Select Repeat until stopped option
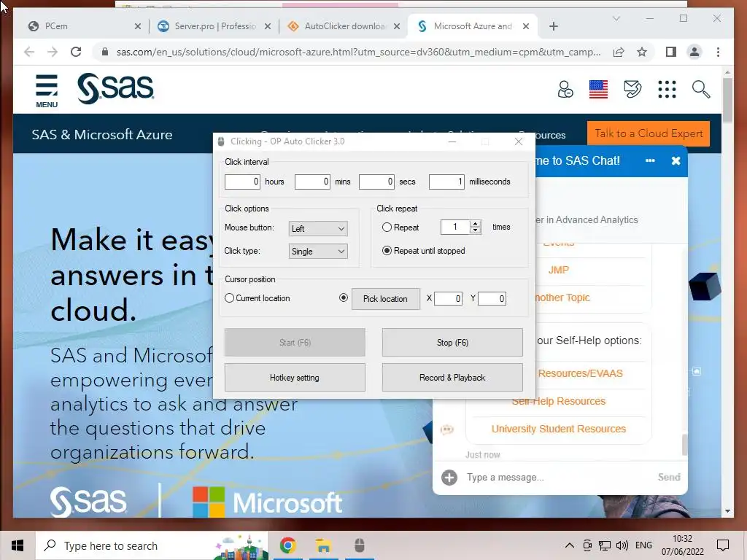This screenshot has width=747, height=560. (387, 251)
